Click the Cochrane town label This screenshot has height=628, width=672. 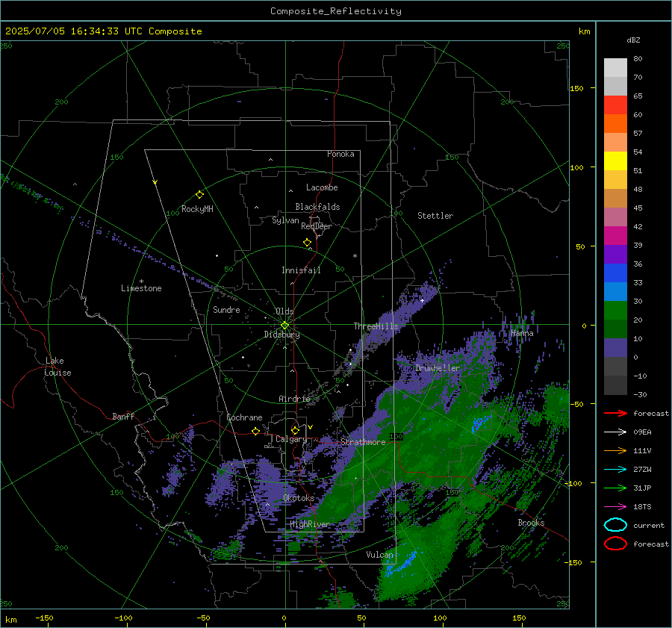click(244, 417)
